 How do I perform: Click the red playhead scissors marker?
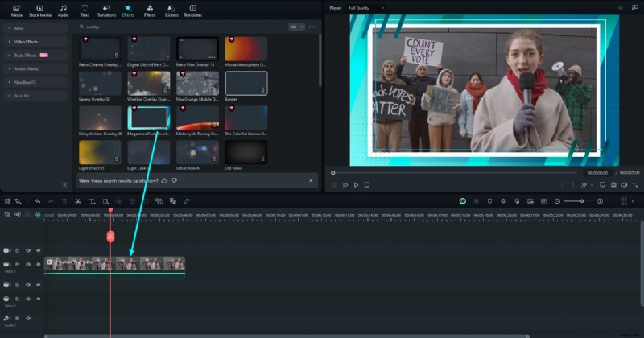click(110, 237)
